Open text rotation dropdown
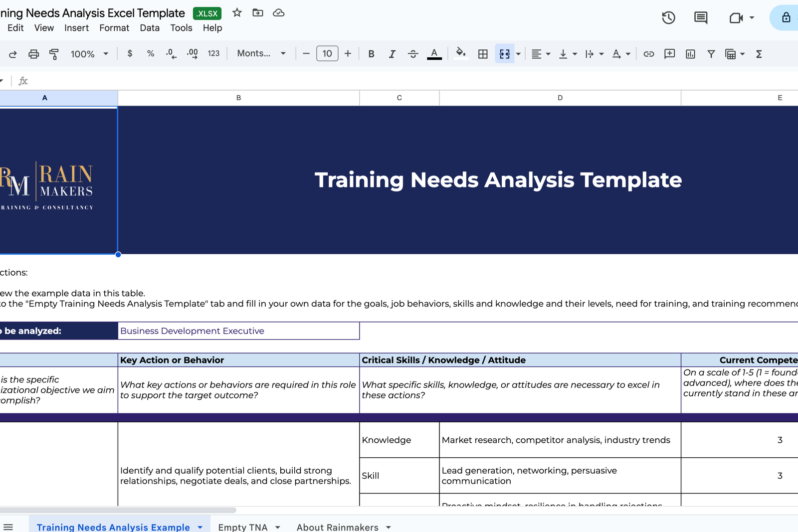The height and width of the screenshot is (532, 798). 621,54
